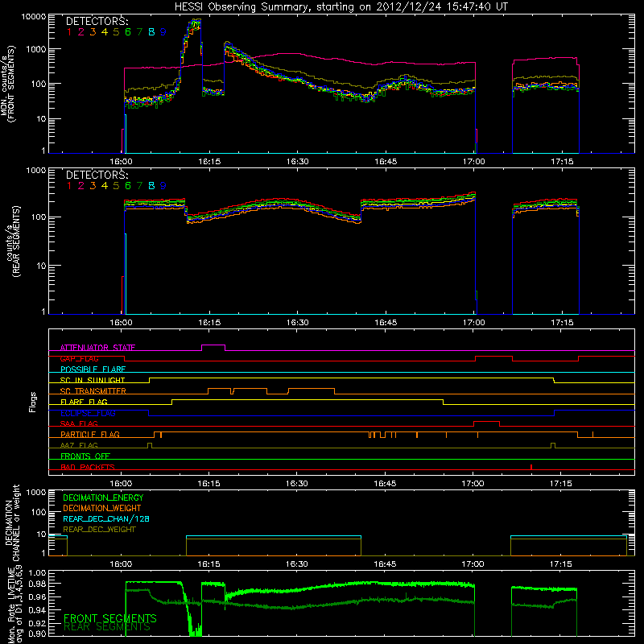644x644 pixels.
Task: Click the DETECTORS: label in rear segments plot
Action: (97, 175)
